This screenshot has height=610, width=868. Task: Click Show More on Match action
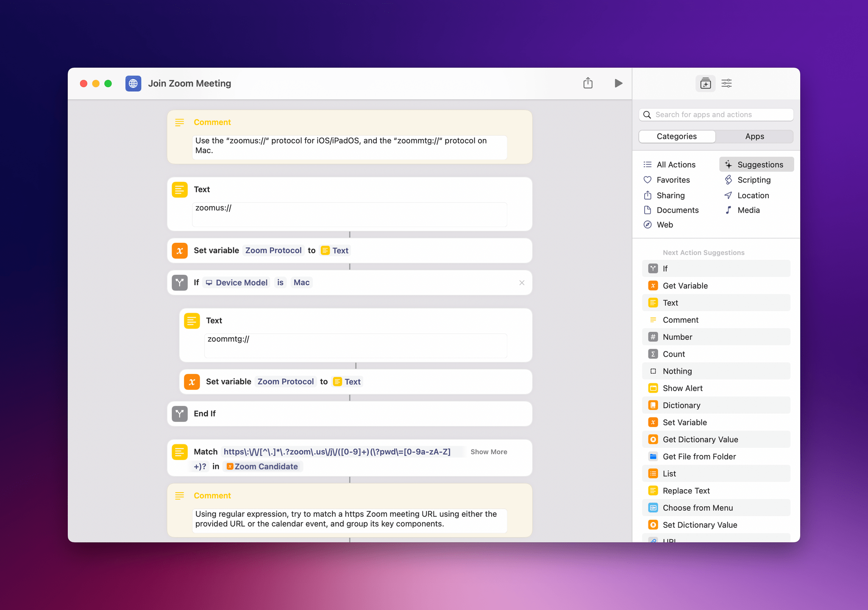pyautogui.click(x=489, y=452)
